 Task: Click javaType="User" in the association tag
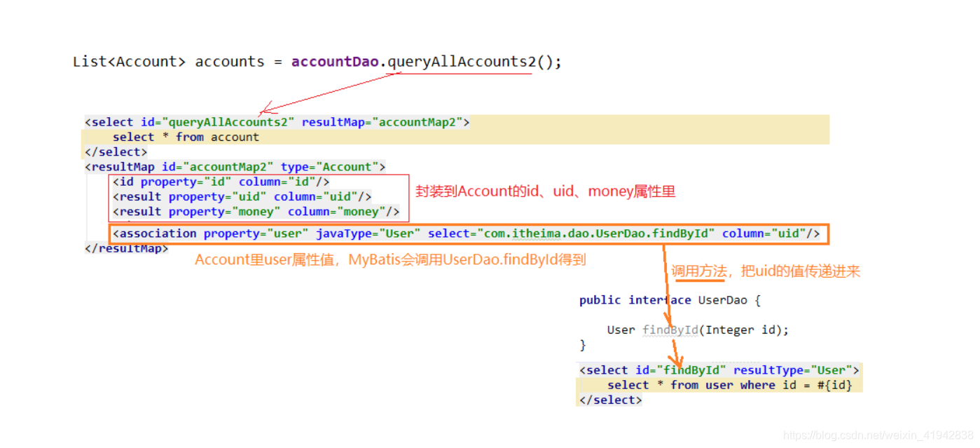coord(368,233)
